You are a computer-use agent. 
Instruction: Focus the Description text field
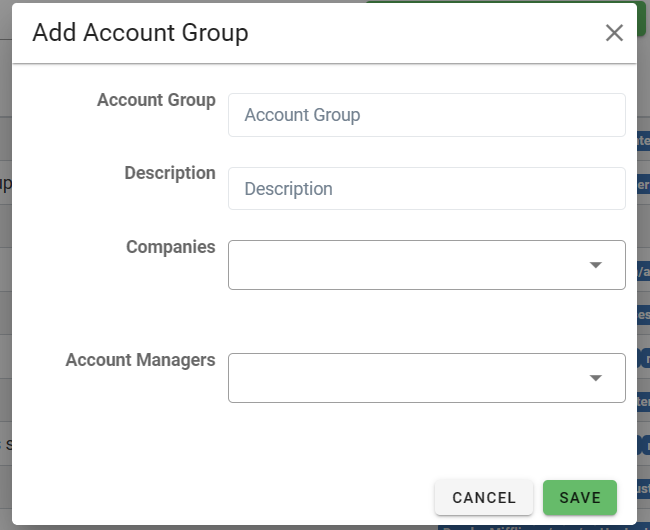(426, 189)
